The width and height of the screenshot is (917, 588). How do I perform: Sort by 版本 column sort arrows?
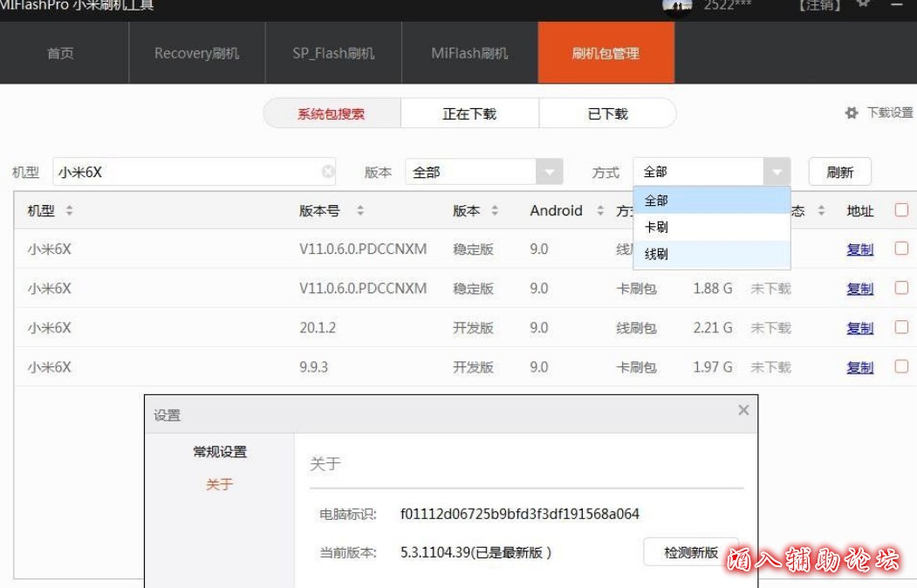coord(495,211)
